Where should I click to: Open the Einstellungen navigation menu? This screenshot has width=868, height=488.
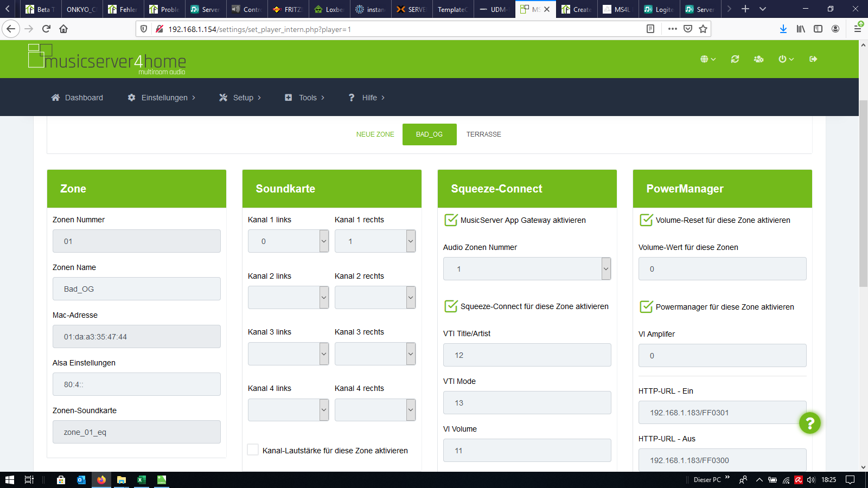click(x=162, y=98)
